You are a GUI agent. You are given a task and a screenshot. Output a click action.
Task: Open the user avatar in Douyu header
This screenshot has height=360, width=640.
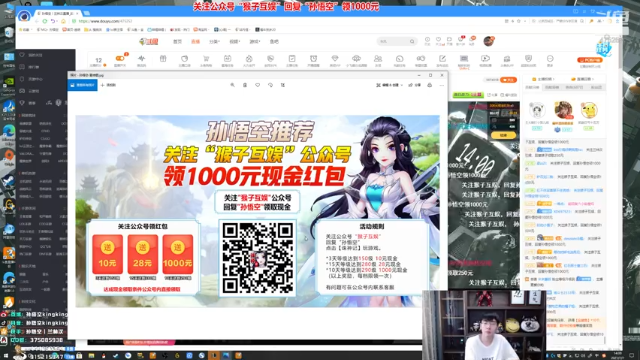pos(489,41)
